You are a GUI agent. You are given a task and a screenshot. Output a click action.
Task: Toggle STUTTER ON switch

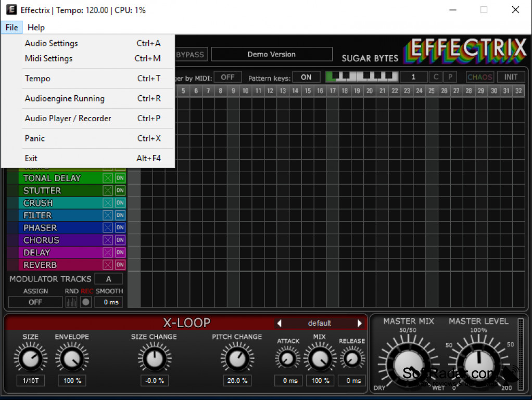pos(120,190)
